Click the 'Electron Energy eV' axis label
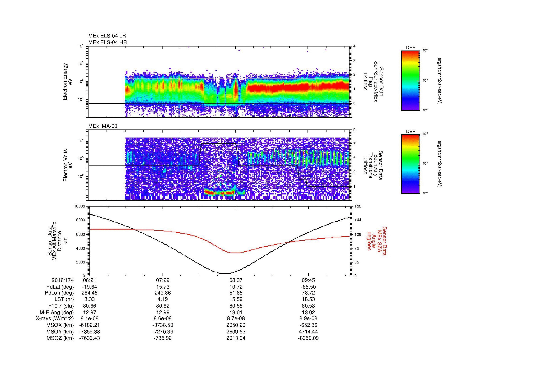Screen dimensions: 555x392 click(67, 82)
